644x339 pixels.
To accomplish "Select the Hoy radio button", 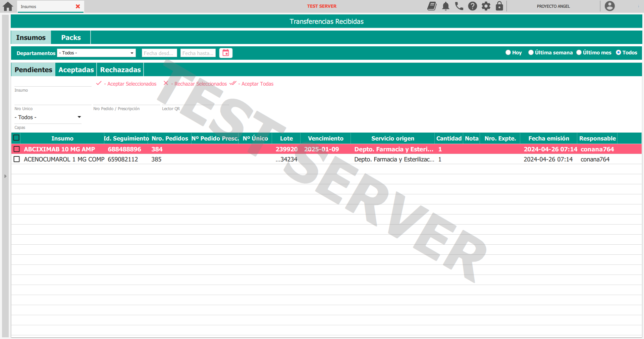I will (x=508, y=52).
